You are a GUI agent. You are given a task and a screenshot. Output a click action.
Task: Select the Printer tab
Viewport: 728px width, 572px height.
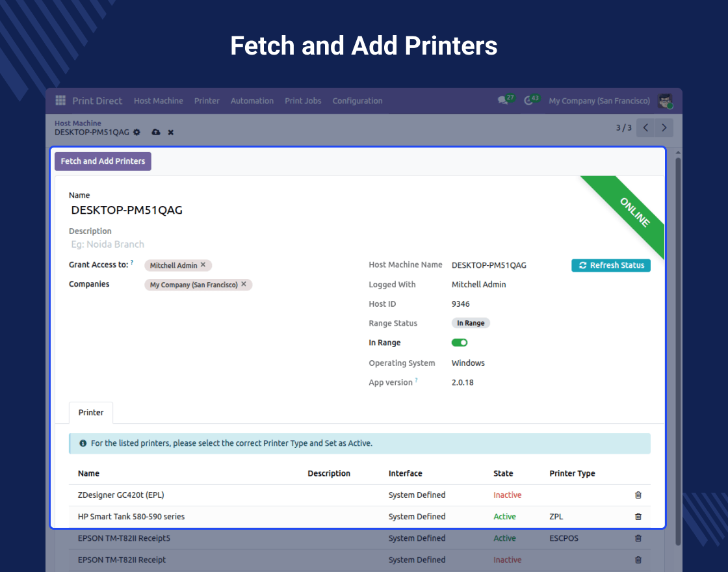(91, 413)
